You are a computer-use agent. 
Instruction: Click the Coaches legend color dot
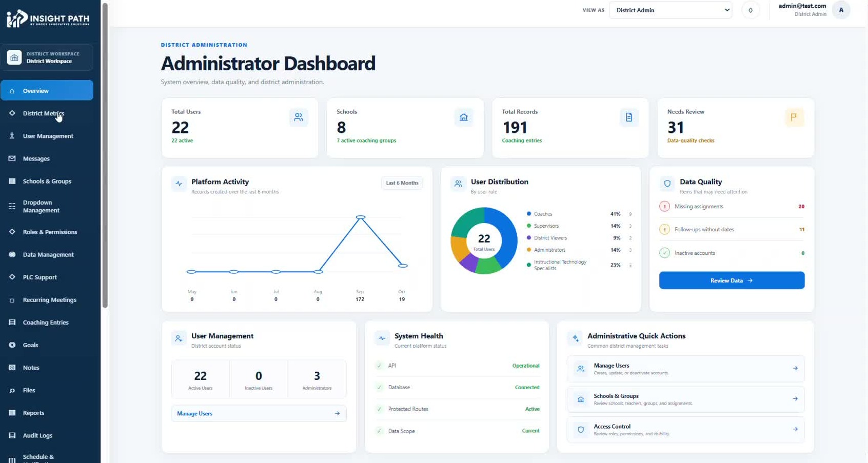[529, 214]
